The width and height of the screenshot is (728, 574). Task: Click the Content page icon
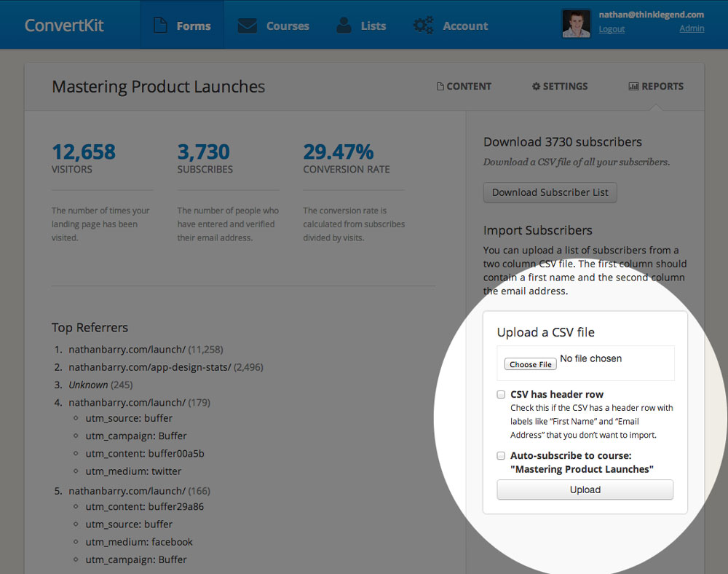tap(440, 87)
